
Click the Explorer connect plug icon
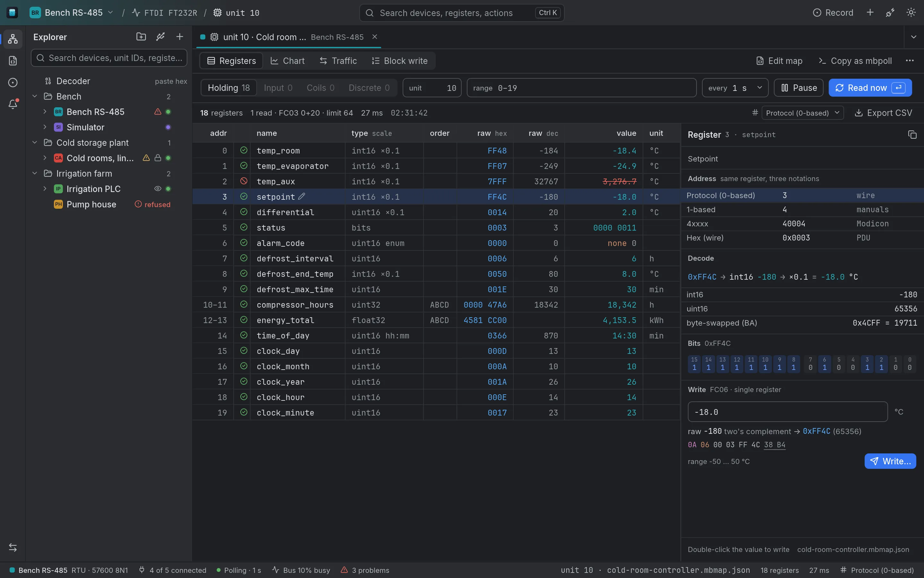(160, 37)
